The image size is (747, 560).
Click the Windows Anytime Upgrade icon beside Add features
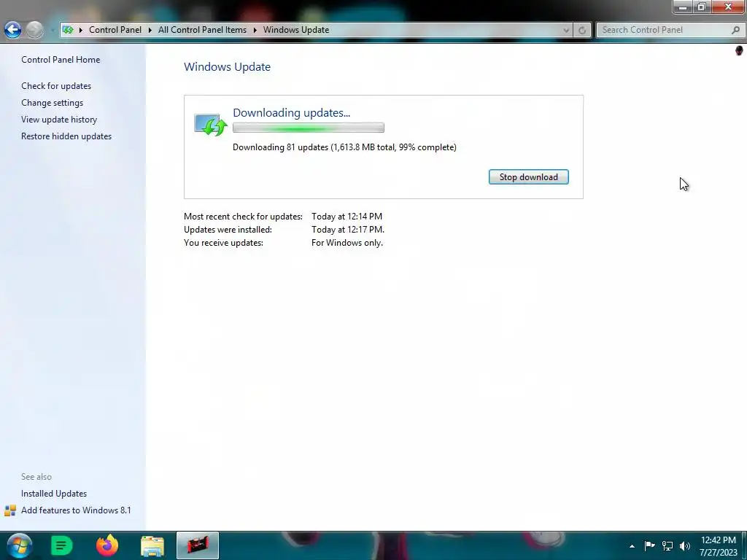pos(10,510)
